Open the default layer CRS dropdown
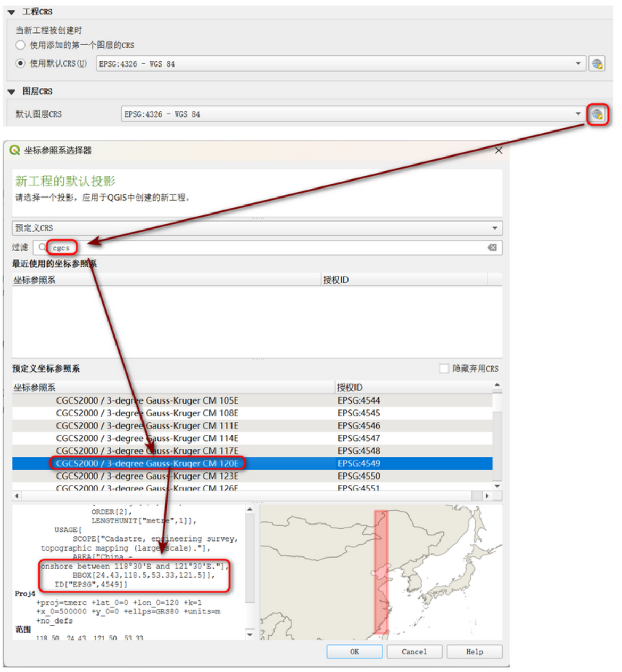This screenshot has height=672, width=622. tap(353, 114)
